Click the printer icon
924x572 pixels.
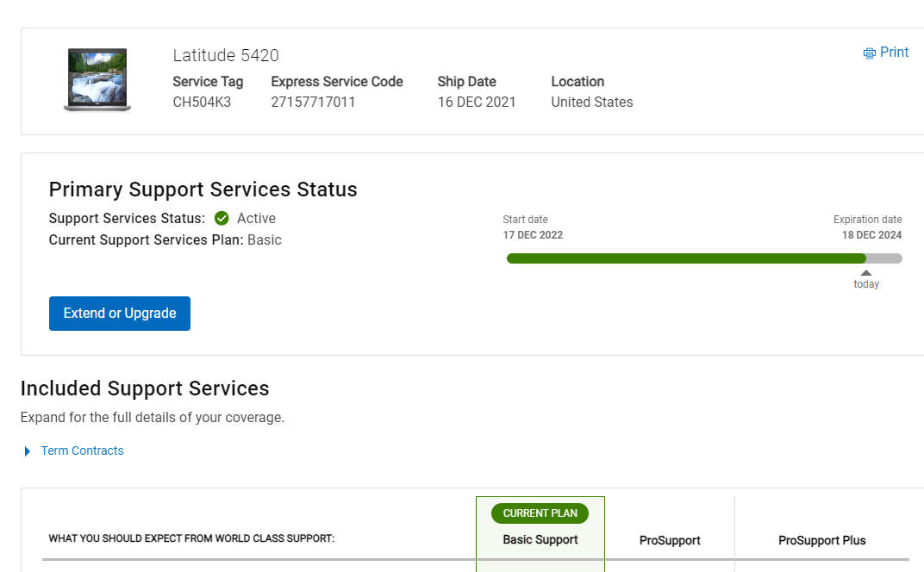point(869,53)
